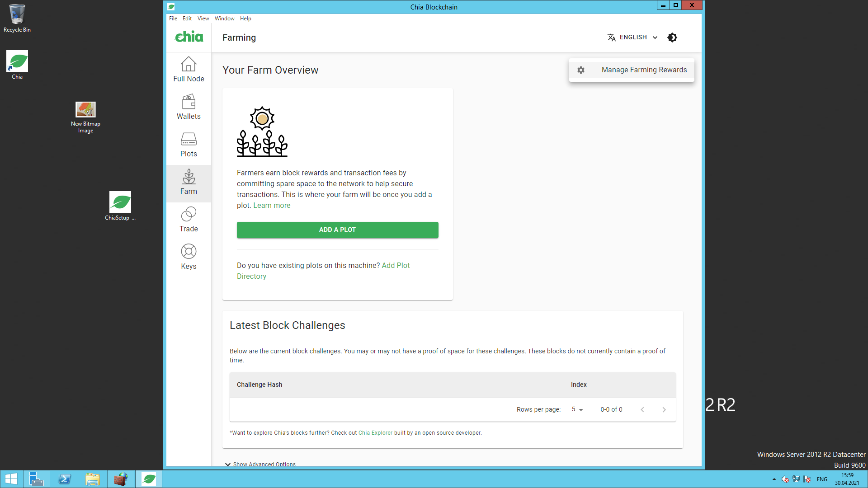Expand Show Advanced Options
The width and height of the screenshot is (868, 488).
[260, 464]
